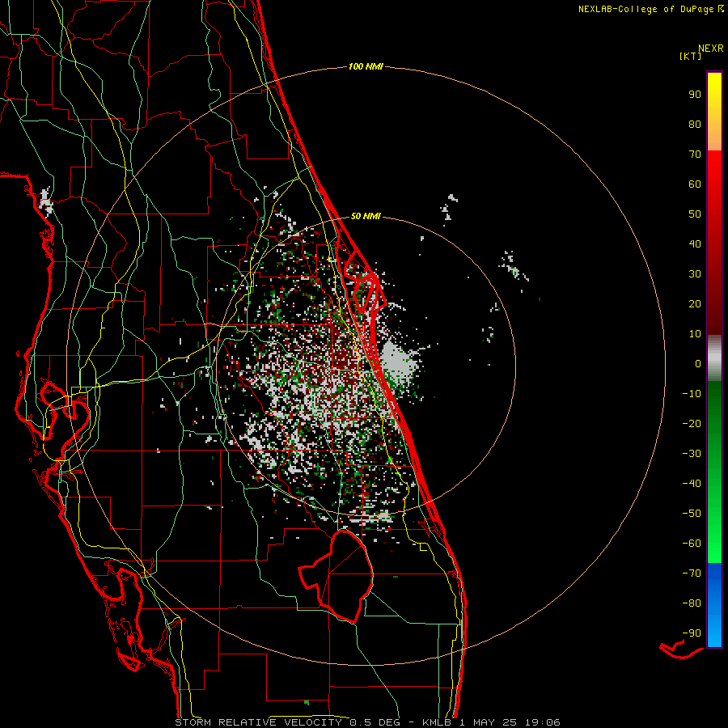Viewport: 728px width, 728px height.
Task: Click the -60 knot scale label
Action: click(692, 544)
